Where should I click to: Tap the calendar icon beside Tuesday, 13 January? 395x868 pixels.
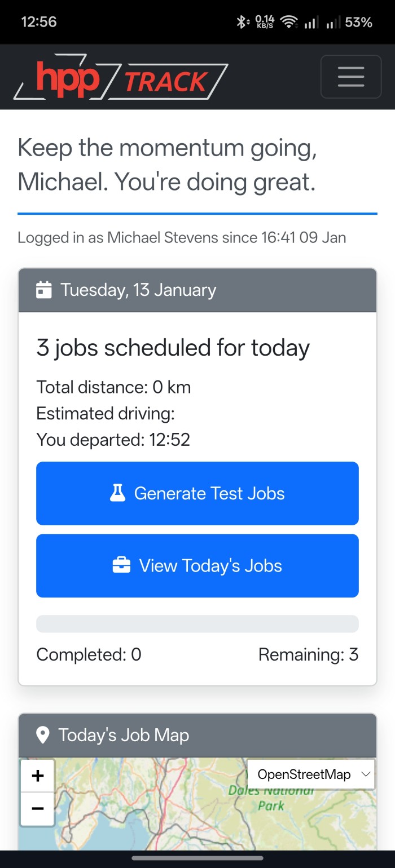click(44, 290)
